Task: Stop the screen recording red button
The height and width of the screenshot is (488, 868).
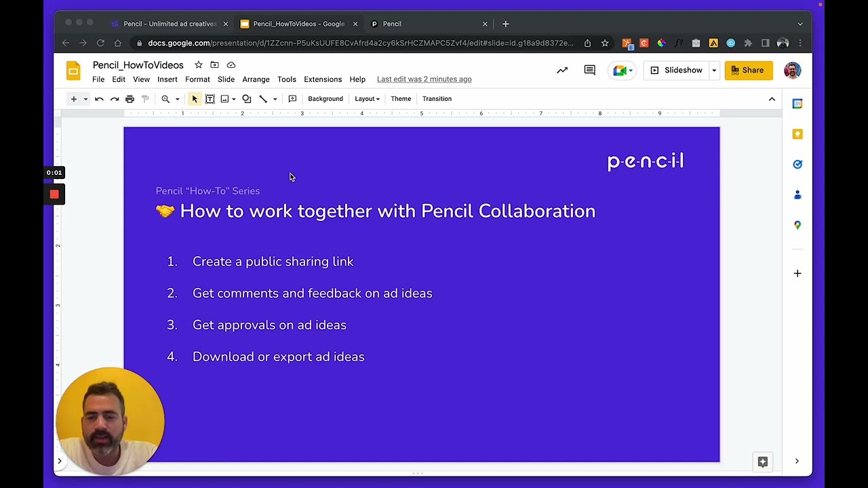Action: click(54, 195)
